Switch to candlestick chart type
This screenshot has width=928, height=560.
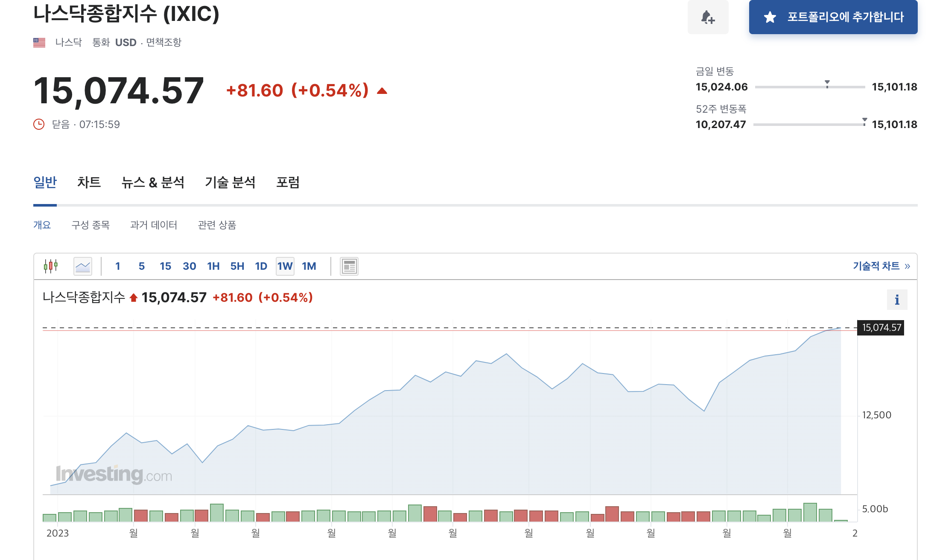tap(51, 266)
